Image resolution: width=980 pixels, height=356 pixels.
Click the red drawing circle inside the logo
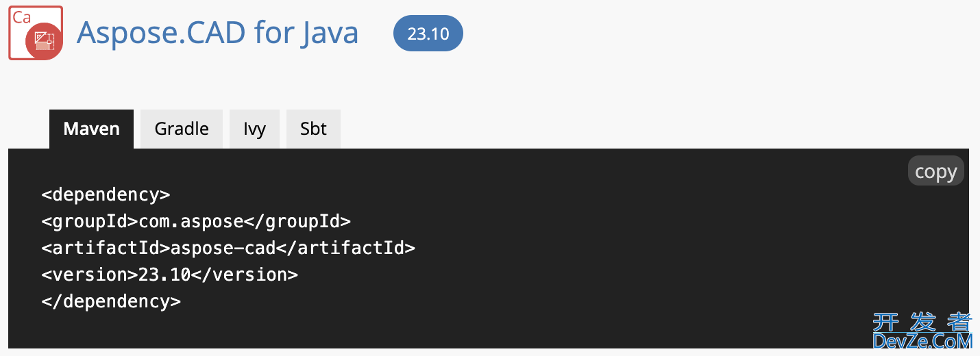[45, 42]
